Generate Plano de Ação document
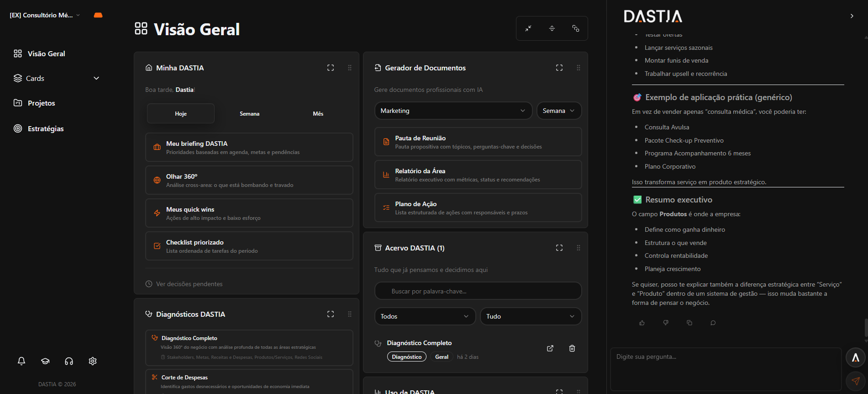This screenshot has height=394, width=868. click(x=478, y=208)
